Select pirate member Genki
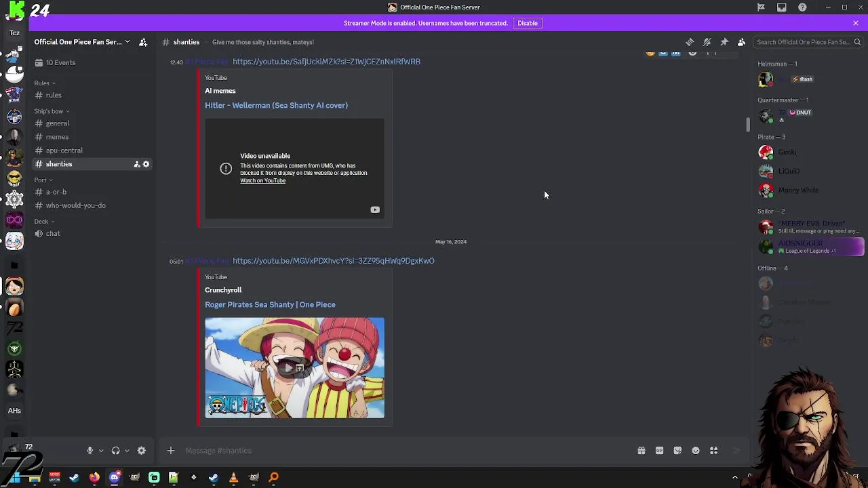 pos(810,152)
